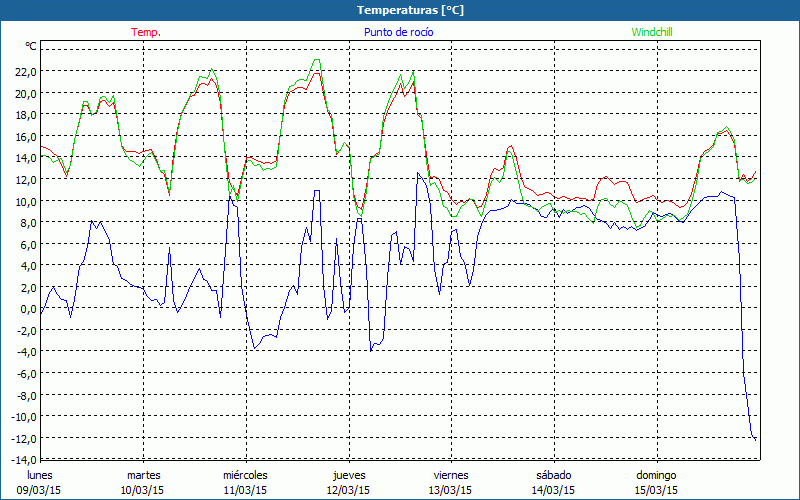Click the Temperaturas [°C] chart title
800x500 pixels.
point(399,10)
